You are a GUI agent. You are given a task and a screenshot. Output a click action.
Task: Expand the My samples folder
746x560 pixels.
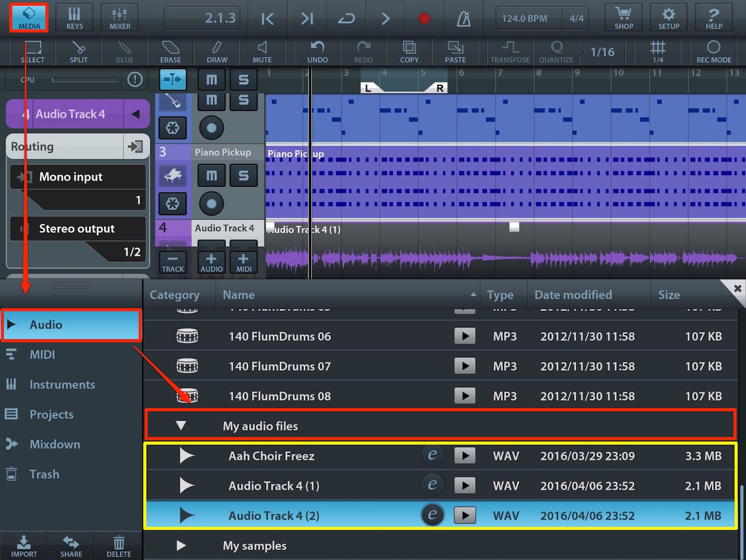[x=181, y=546]
